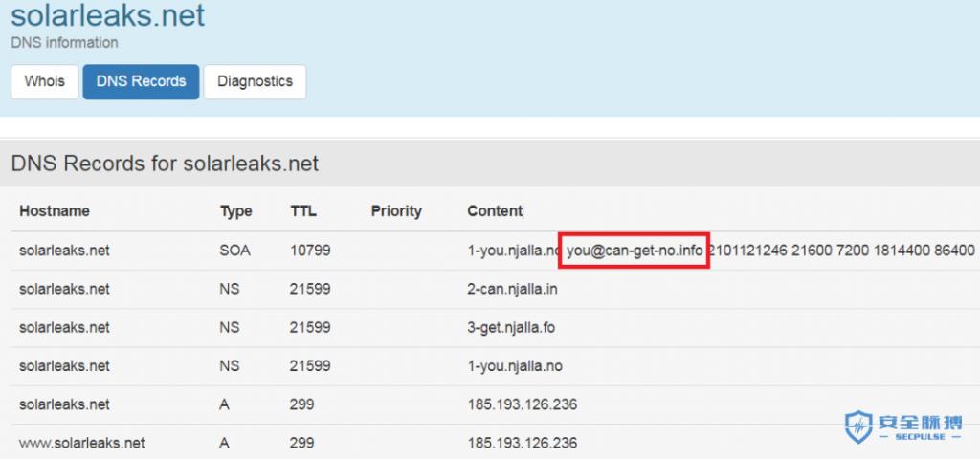
Task: Select the TTL 299 in www.solarleaks.net row
Action: click(x=301, y=444)
